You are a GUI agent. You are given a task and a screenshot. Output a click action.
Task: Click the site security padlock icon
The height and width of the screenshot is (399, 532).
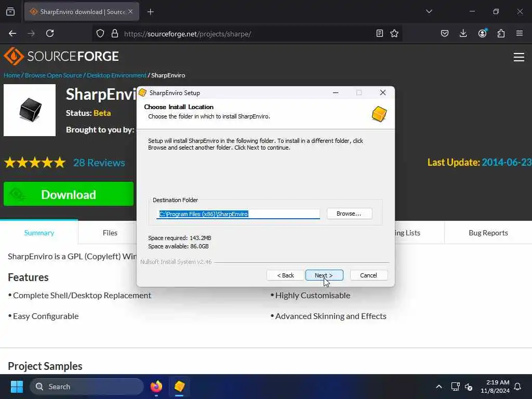115,34
